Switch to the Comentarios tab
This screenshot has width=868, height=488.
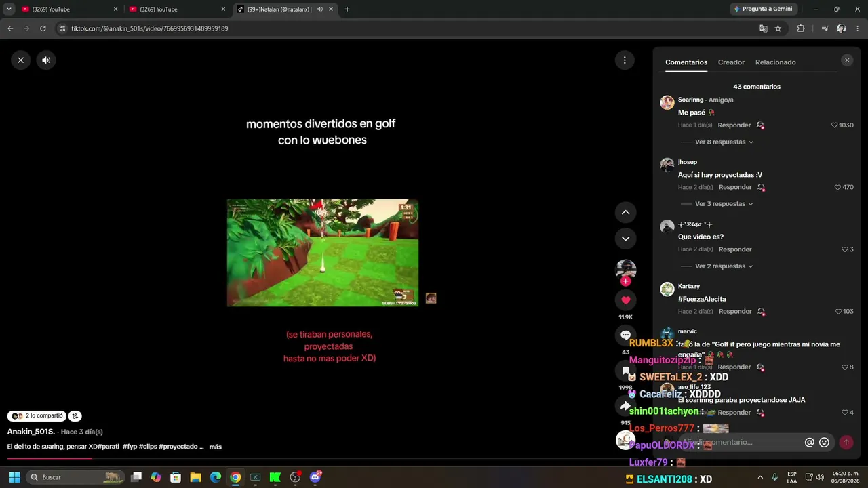[686, 62]
